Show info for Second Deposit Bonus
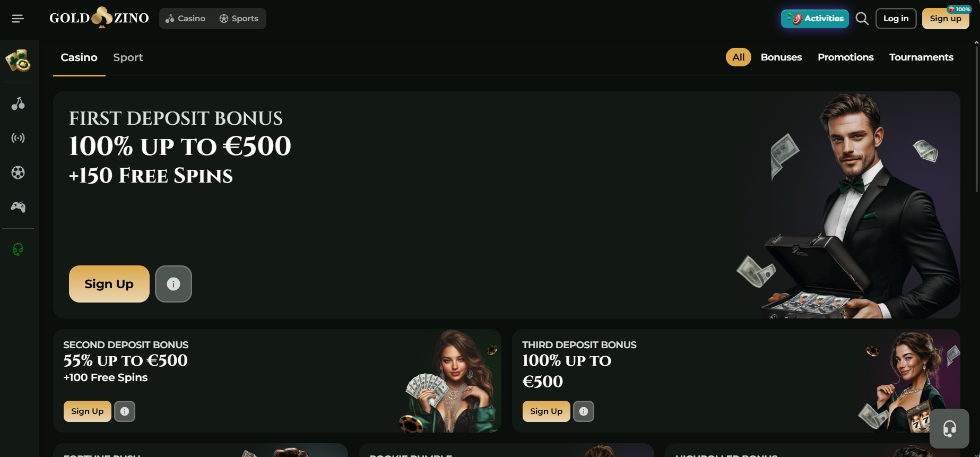Viewport: 980px width, 457px height. click(x=125, y=411)
